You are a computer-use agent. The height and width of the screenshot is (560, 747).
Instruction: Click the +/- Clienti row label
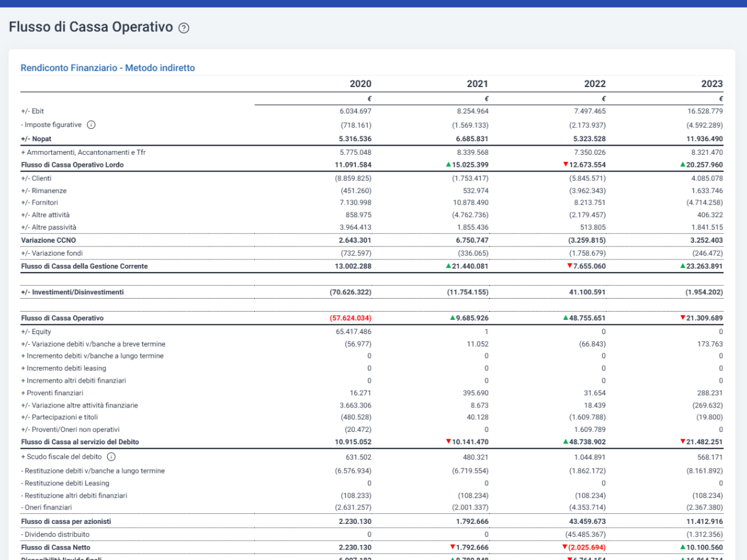tap(36, 179)
